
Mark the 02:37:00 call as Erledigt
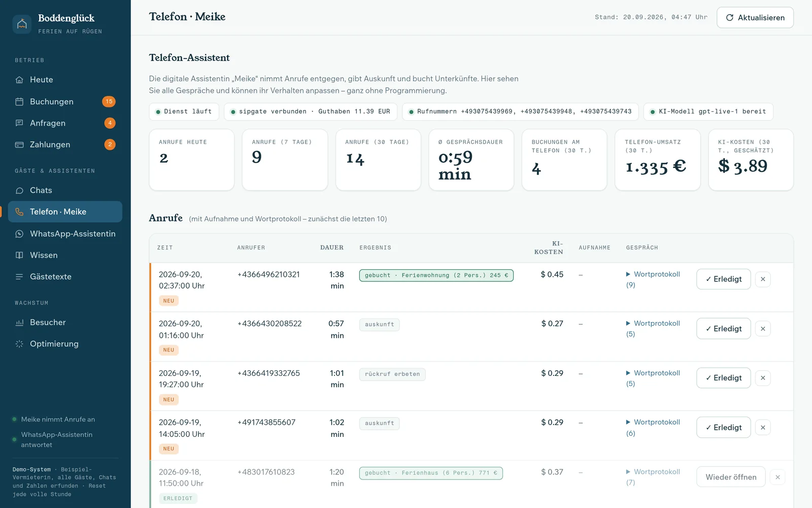coord(723,279)
